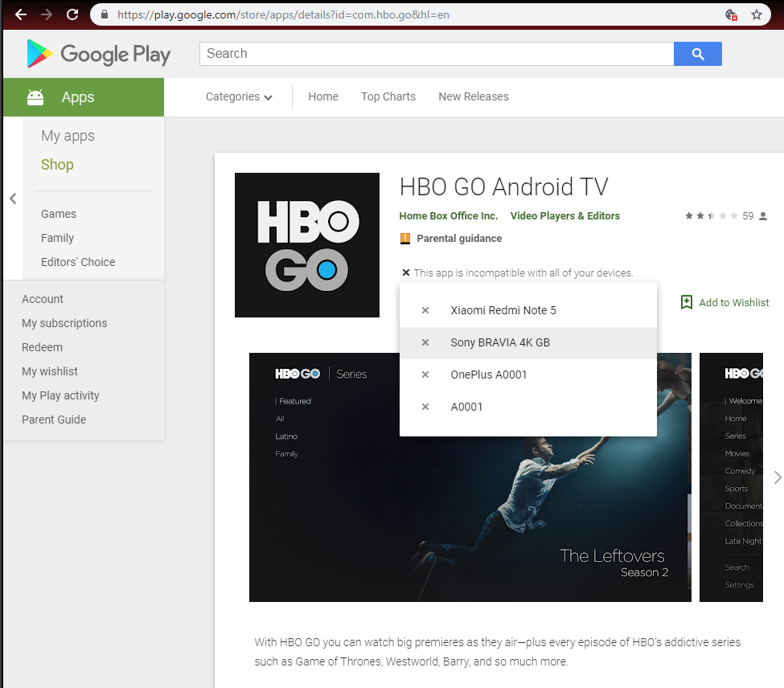784x688 pixels.
Task: Select Xiaomi Redmi Note 5 device entry
Action: point(503,310)
